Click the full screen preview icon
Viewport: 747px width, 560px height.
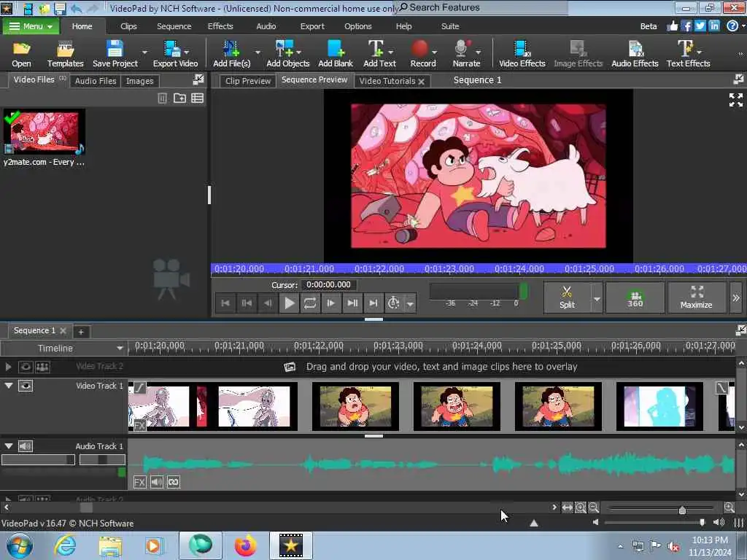pos(735,99)
